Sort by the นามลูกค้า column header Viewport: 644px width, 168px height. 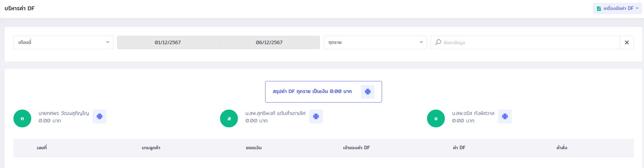point(151,148)
